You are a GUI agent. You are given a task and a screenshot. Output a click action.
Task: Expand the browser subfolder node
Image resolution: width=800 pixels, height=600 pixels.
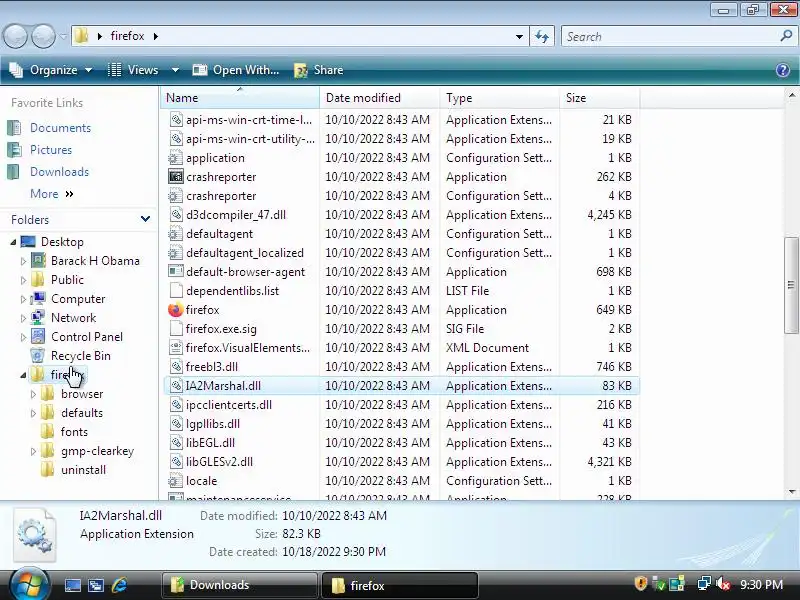tap(33, 394)
